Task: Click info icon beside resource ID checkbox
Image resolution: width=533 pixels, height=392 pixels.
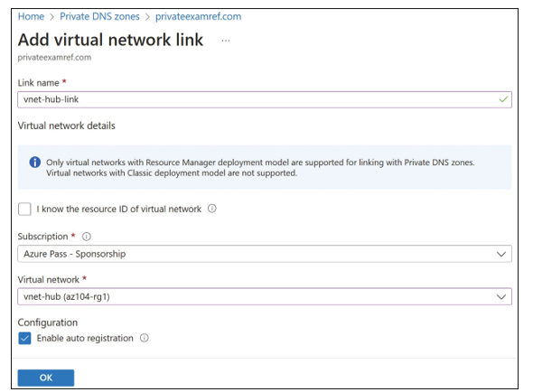Action: click(x=211, y=209)
